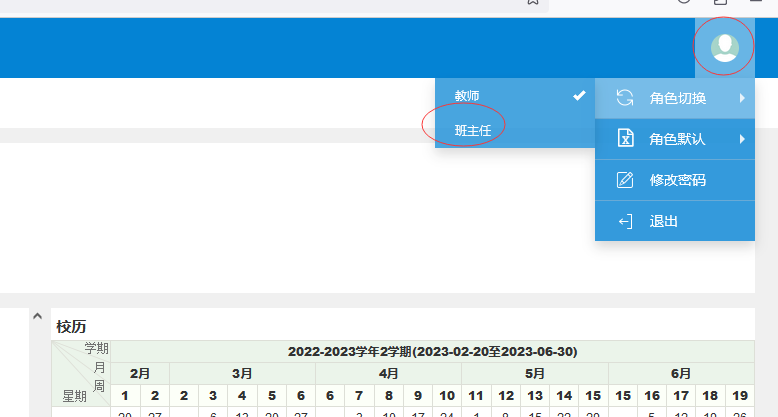Viewport: 778px width, 417px height.
Task: Click the 2022-2023学年2学期 calendar header
Action: [432, 351]
